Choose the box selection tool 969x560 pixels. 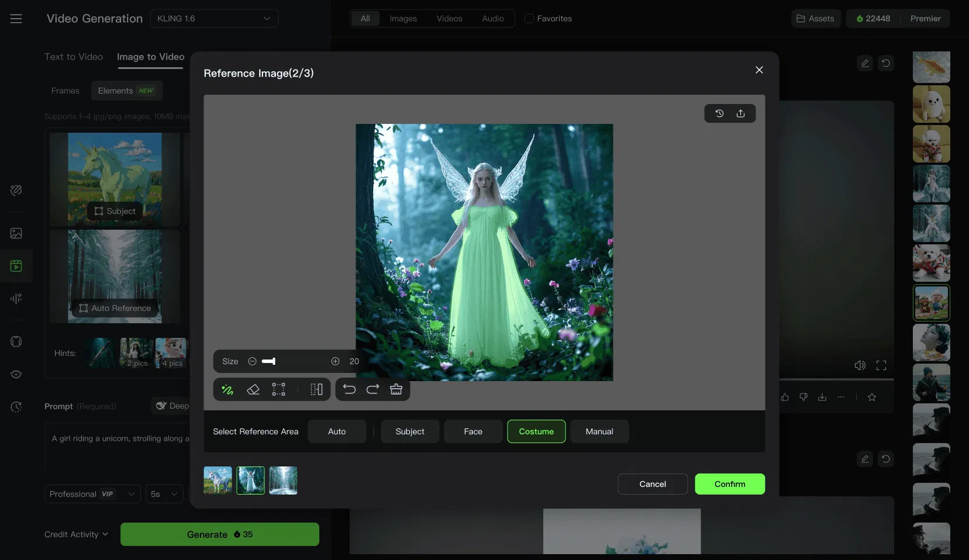click(x=279, y=390)
